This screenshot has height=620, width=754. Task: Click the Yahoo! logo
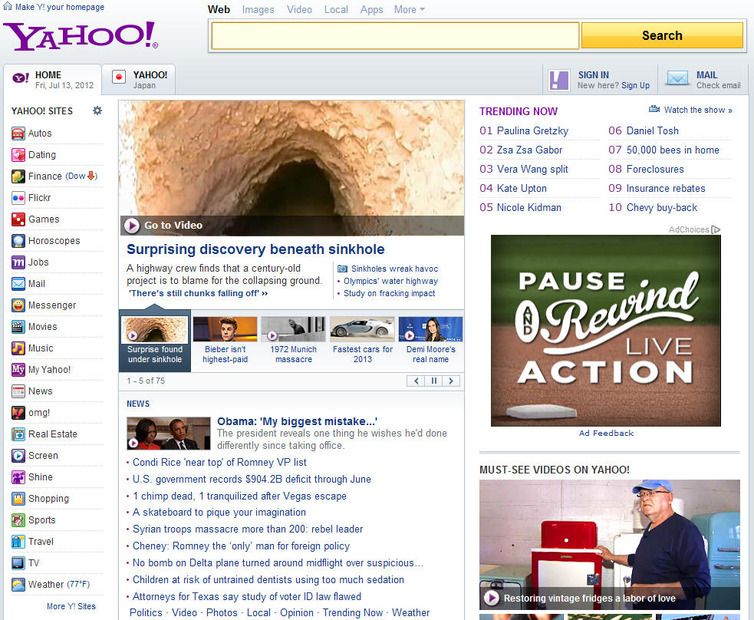(80, 36)
